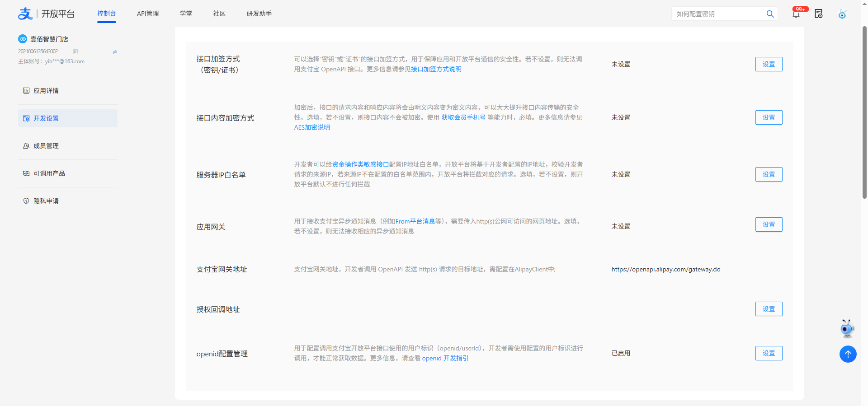This screenshot has width=868, height=406.
Task: Open the floating robot assistant icon
Action: 847,328
